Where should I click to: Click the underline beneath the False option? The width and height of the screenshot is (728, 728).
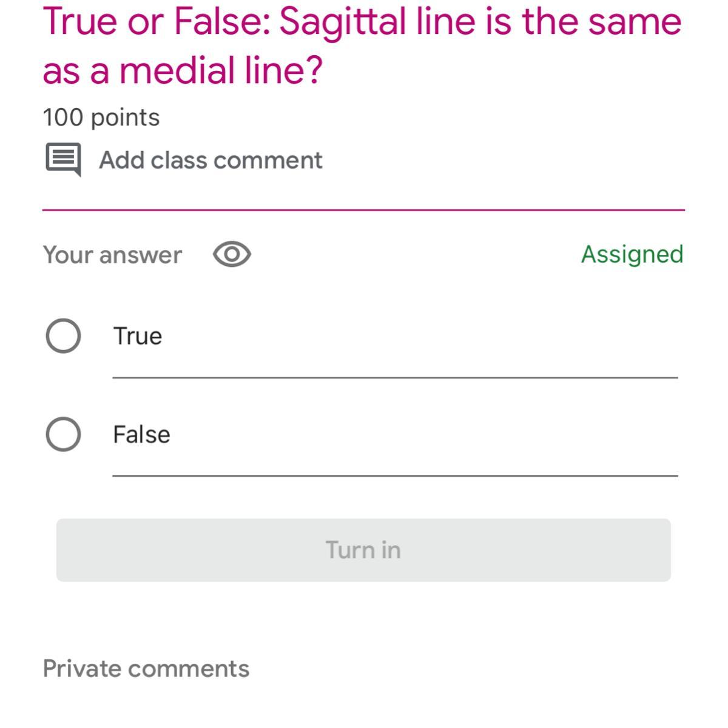point(394,476)
